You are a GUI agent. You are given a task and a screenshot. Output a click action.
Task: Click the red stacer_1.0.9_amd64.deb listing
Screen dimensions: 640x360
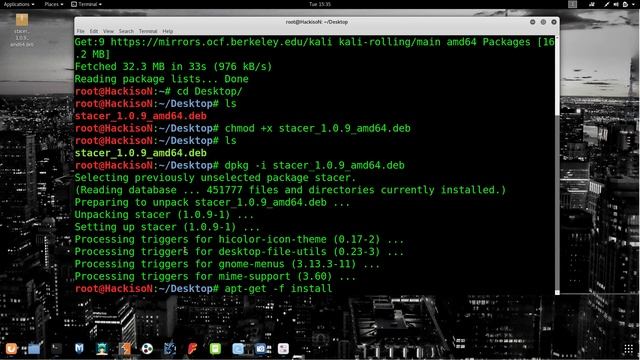(x=140, y=116)
